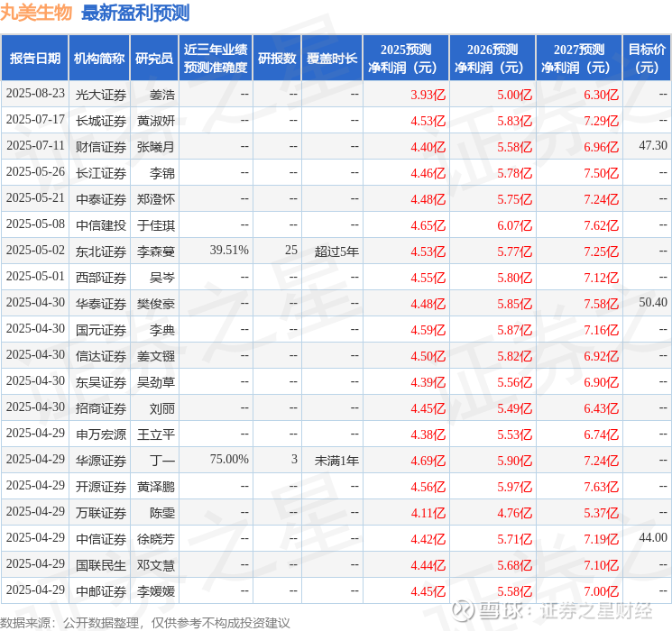
Task: Click the 6.07亿 forecast value
Action: pyautogui.click(x=514, y=225)
